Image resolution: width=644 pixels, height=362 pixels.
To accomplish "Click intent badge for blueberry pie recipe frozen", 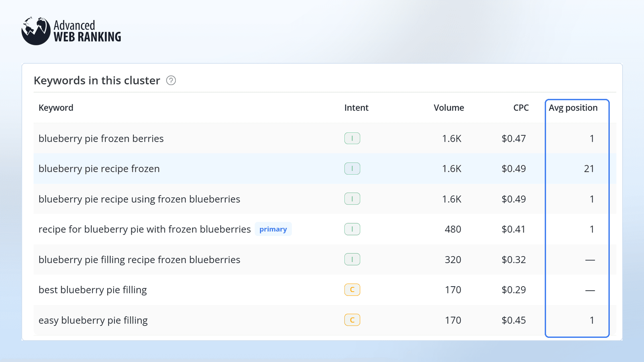I will [x=352, y=169].
